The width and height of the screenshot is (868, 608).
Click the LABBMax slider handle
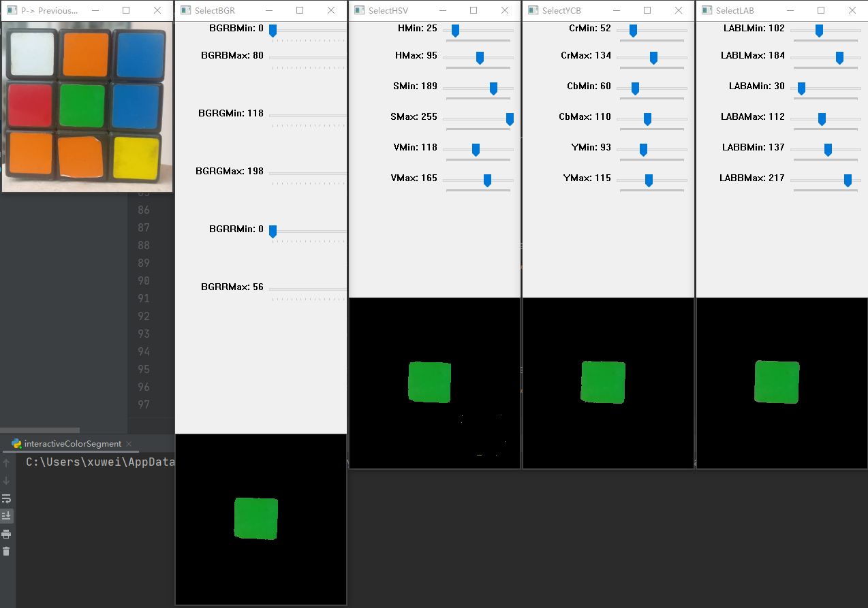(848, 180)
